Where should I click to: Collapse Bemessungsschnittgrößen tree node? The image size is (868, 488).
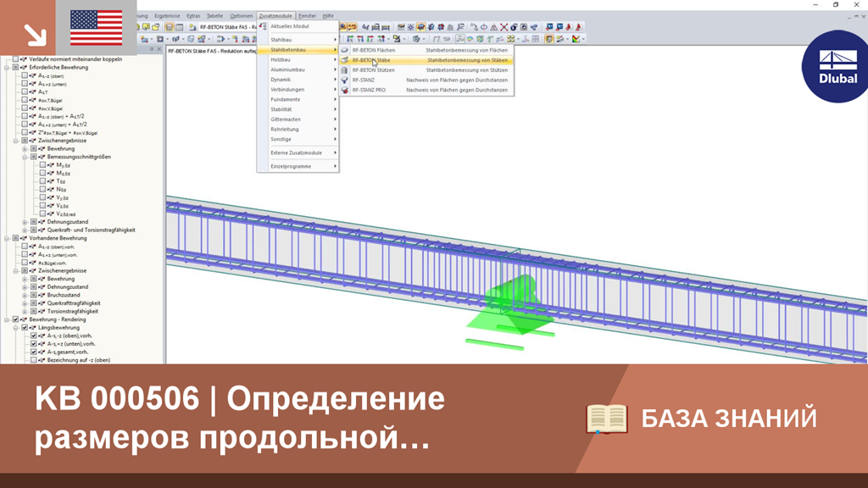25,157
